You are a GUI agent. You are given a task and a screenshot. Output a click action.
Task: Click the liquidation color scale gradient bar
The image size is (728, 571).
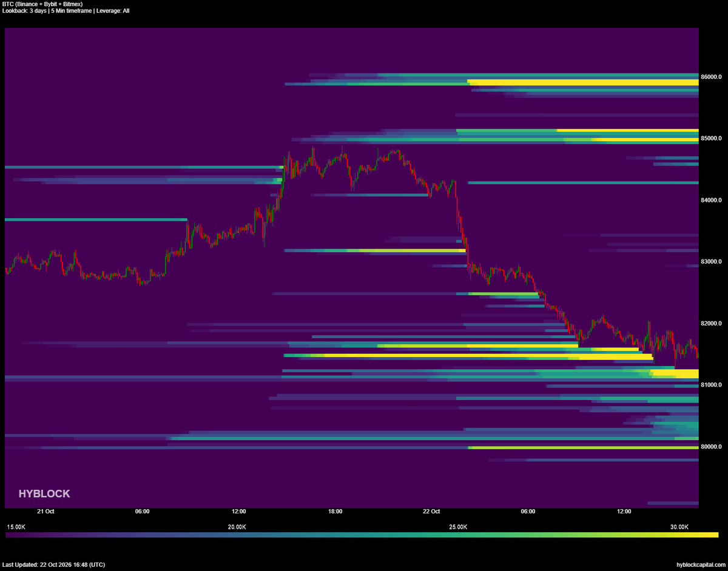click(x=362, y=535)
